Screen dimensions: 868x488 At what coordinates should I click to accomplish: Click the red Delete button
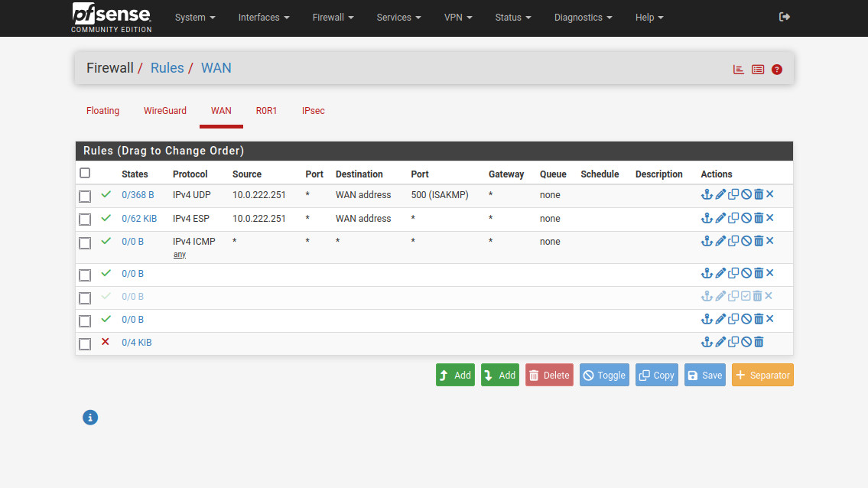coord(549,375)
